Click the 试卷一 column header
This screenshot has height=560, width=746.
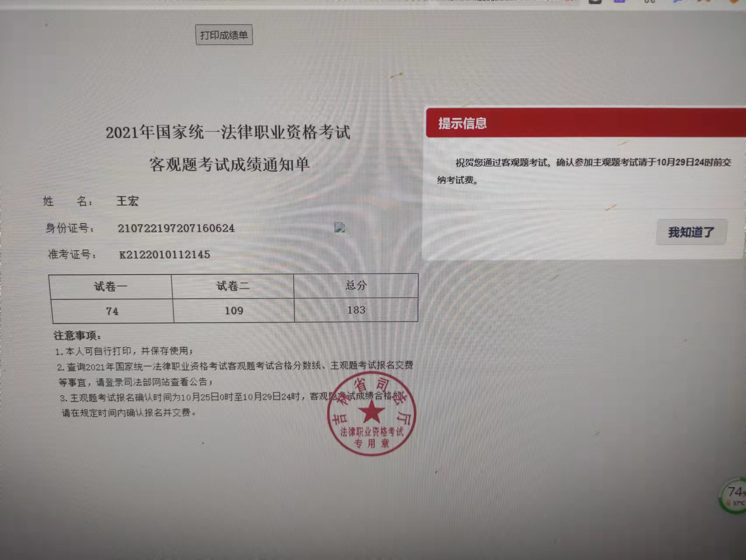coord(111,287)
